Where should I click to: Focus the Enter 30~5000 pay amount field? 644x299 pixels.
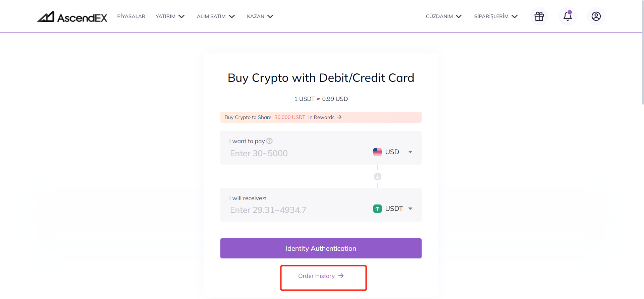tap(299, 153)
